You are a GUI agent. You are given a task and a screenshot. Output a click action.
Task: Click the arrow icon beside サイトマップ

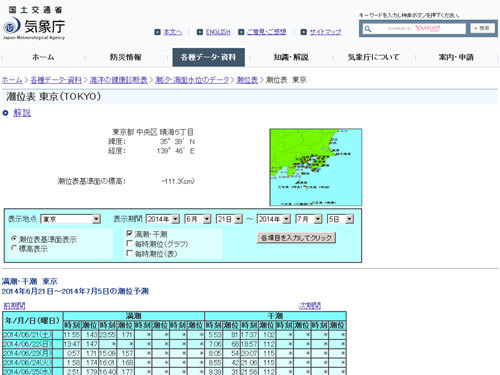[304, 32]
